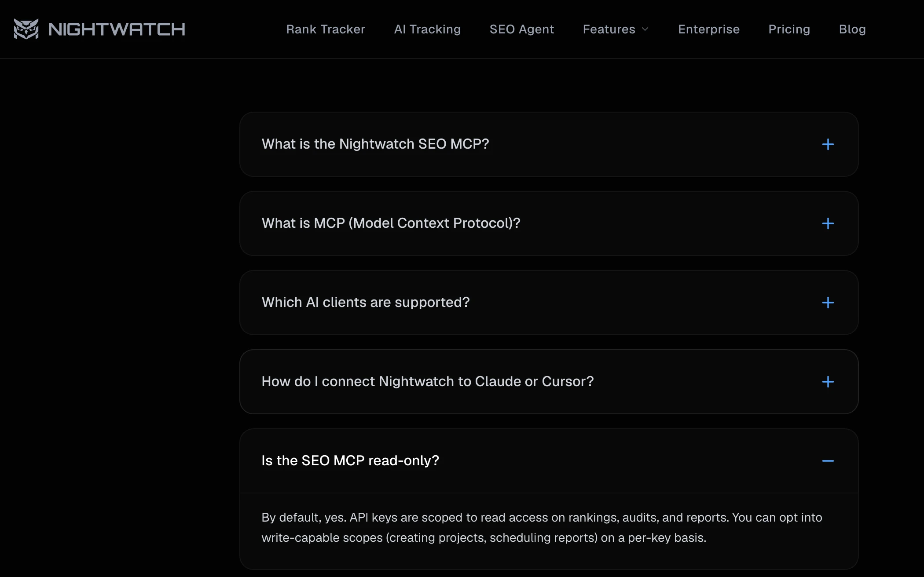Expand 'How do I connect Nightwatch to Claude or Cursor?'
Screen dimensions: 924x577
tap(549, 382)
